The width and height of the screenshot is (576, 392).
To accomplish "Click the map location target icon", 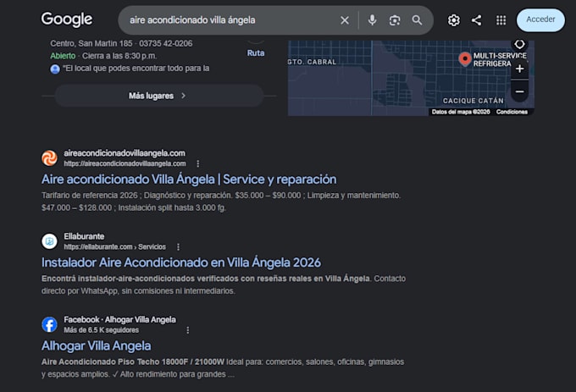I will coord(519,44).
